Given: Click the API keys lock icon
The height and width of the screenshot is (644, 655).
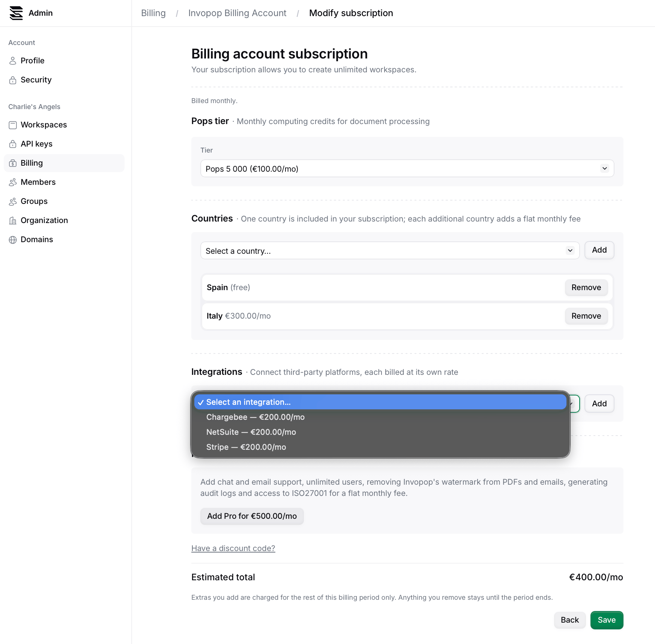Looking at the screenshot, I should tap(13, 144).
